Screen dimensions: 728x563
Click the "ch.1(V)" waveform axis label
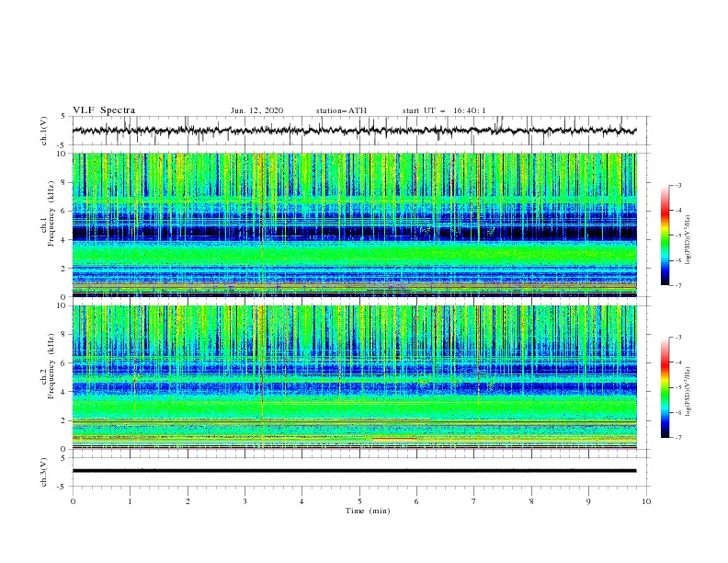(44, 131)
